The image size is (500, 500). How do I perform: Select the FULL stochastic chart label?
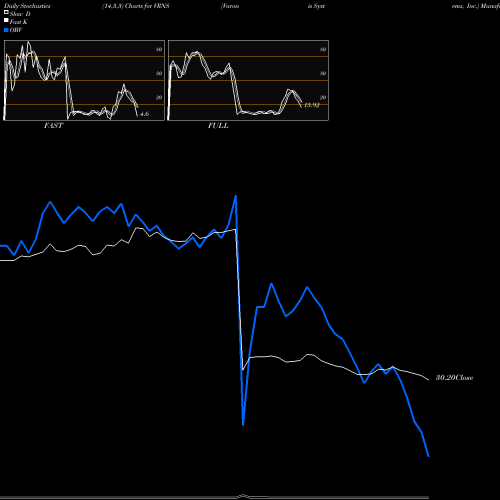pyautogui.click(x=218, y=126)
